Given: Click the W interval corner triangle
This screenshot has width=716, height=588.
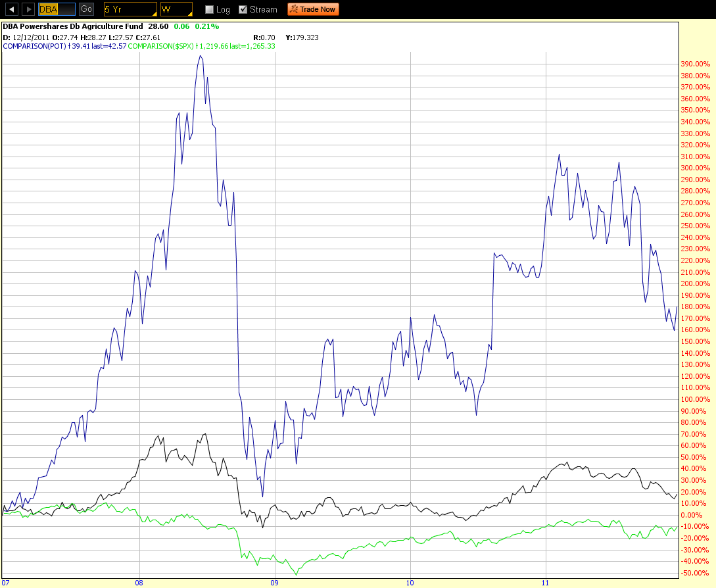Looking at the screenshot, I should [x=189, y=13].
